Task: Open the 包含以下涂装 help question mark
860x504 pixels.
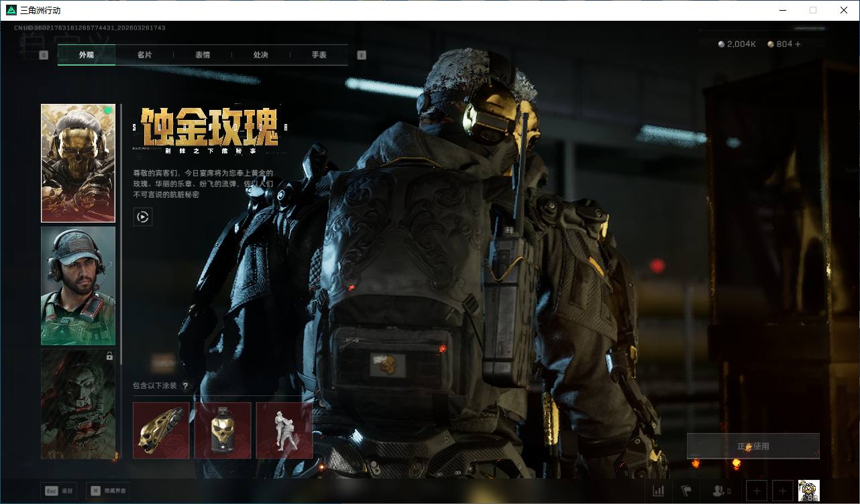Action: 185,386
